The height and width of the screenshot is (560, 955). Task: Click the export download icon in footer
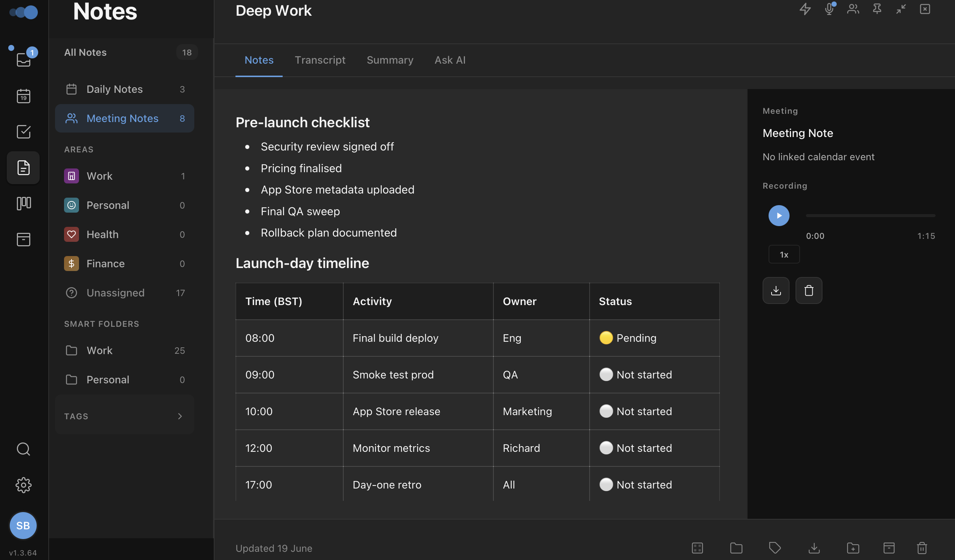pyautogui.click(x=814, y=548)
